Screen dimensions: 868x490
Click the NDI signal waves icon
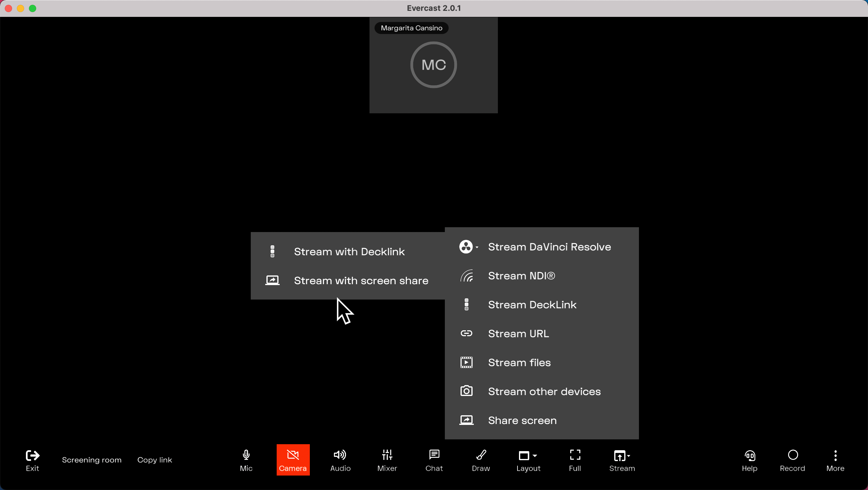coord(467,276)
